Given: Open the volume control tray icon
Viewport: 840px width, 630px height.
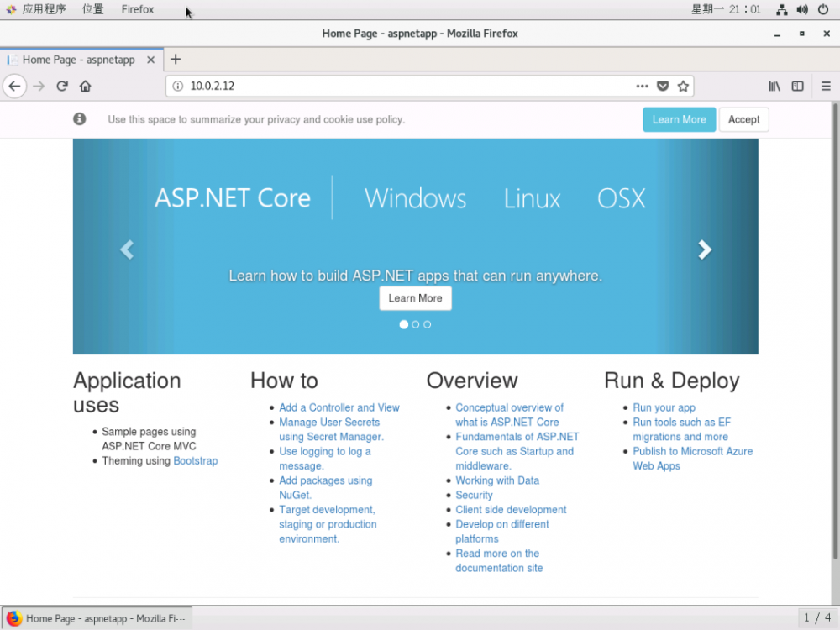Looking at the screenshot, I should [x=802, y=9].
